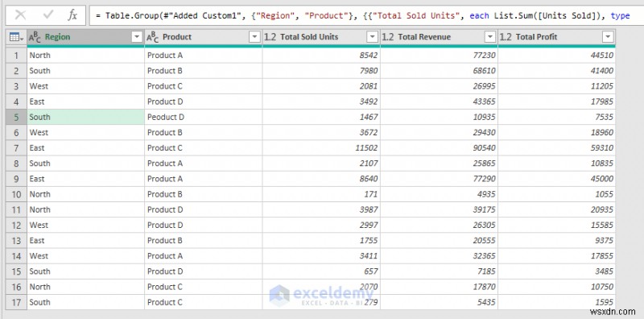Select row number 1
The image size is (644, 319).
(16, 55)
